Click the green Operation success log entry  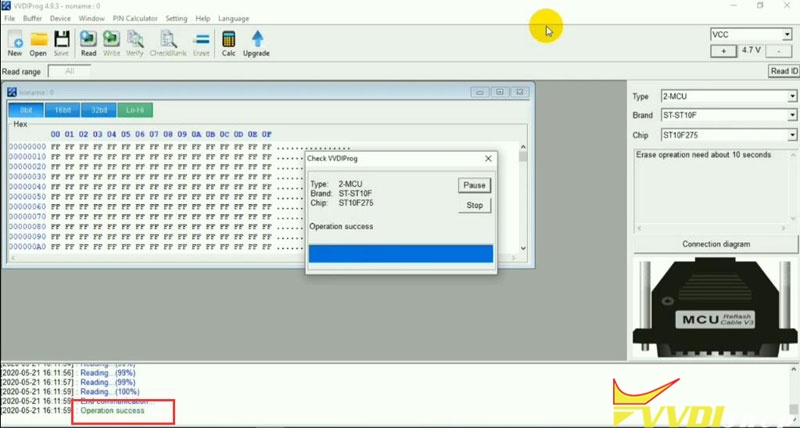(112, 411)
